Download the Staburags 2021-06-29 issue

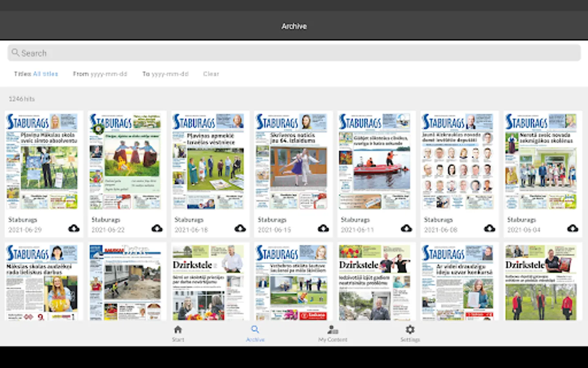[x=74, y=228]
